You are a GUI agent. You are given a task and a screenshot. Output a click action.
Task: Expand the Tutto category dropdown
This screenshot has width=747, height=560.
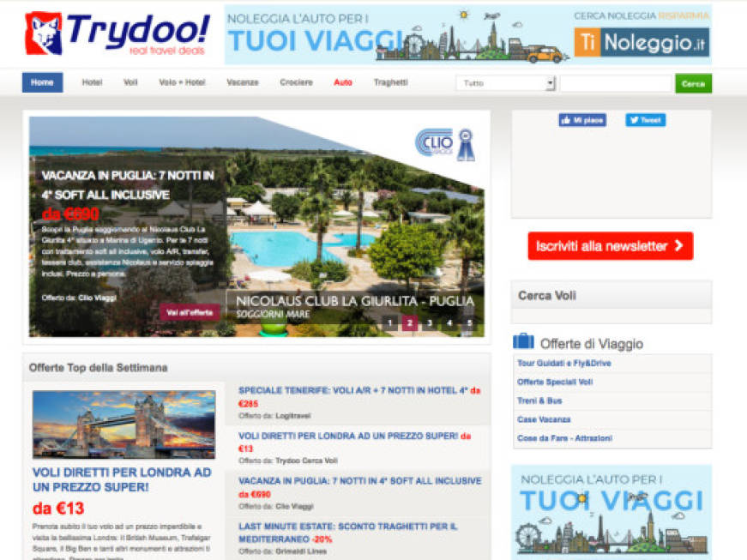(x=505, y=83)
